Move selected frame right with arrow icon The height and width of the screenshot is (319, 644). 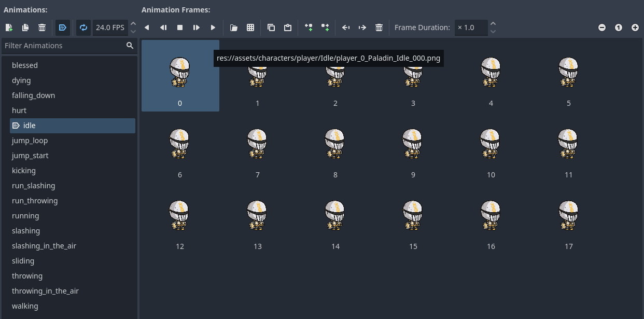click(x=362, y=27)
